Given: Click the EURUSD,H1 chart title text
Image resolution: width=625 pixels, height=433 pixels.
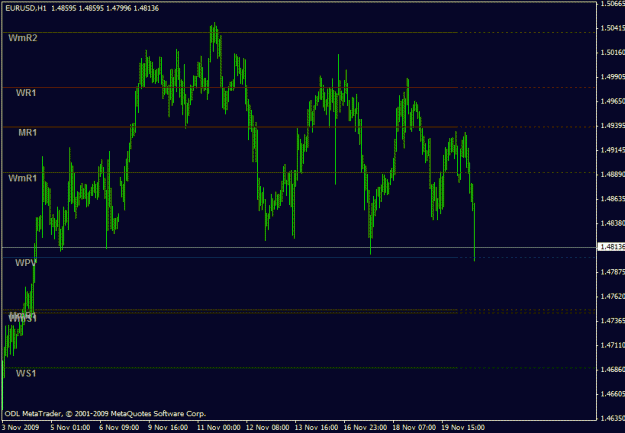Looking at the screenshot, I should pos(26,8).
